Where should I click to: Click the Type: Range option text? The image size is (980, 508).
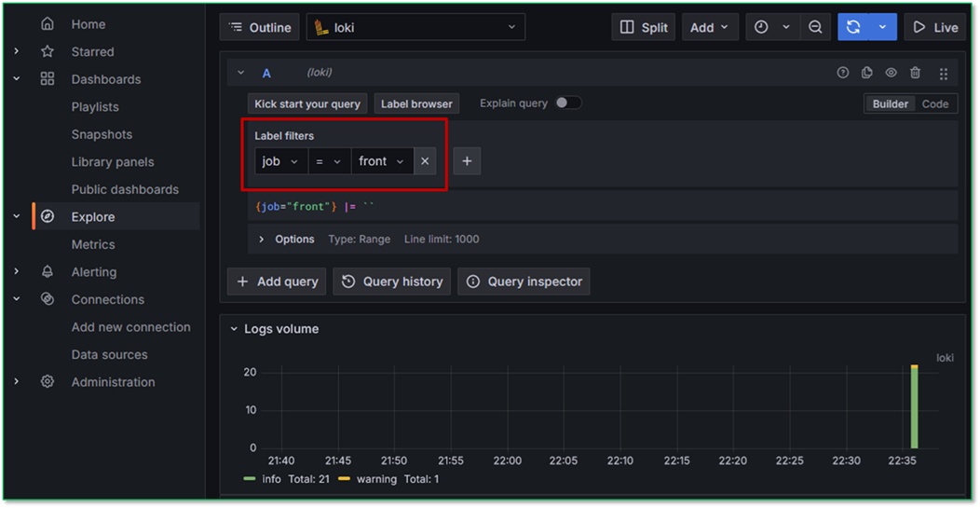point(360,239)
